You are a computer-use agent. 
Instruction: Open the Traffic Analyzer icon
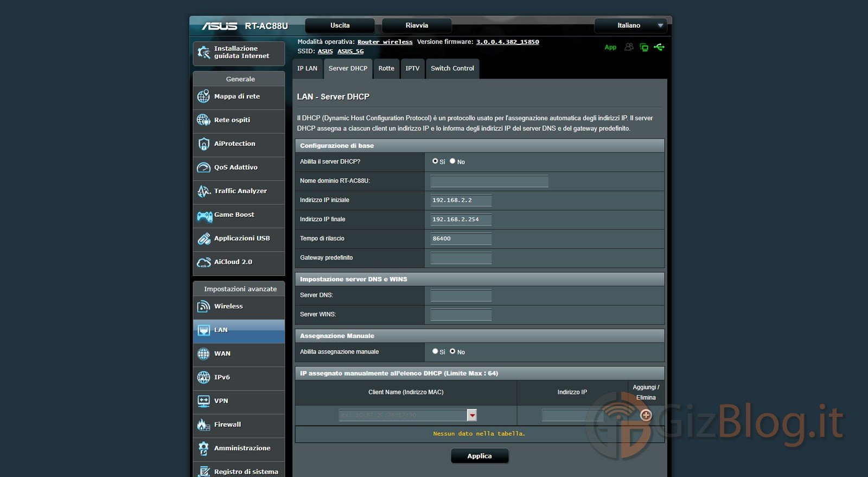pyautogui.click(x=203, y=191)
